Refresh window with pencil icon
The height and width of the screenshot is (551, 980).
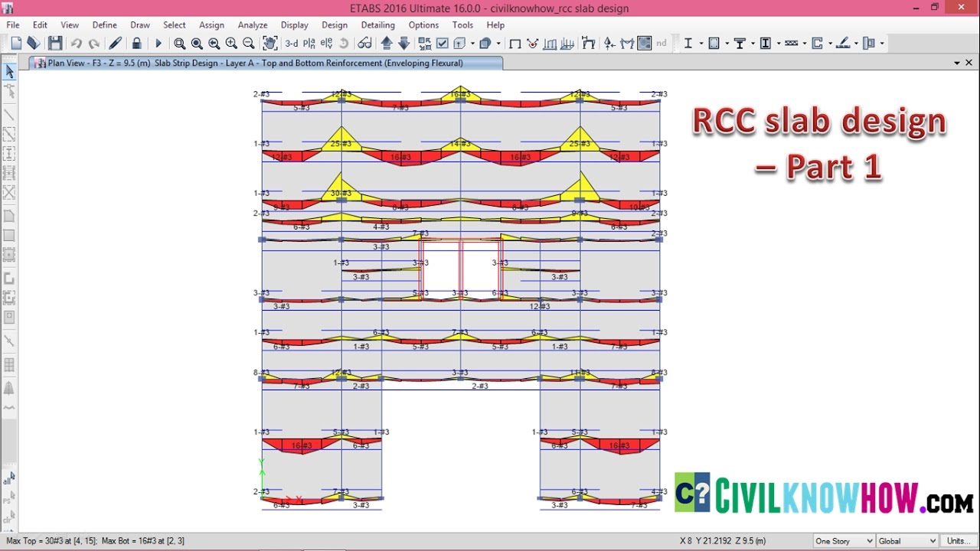point(116,44)
